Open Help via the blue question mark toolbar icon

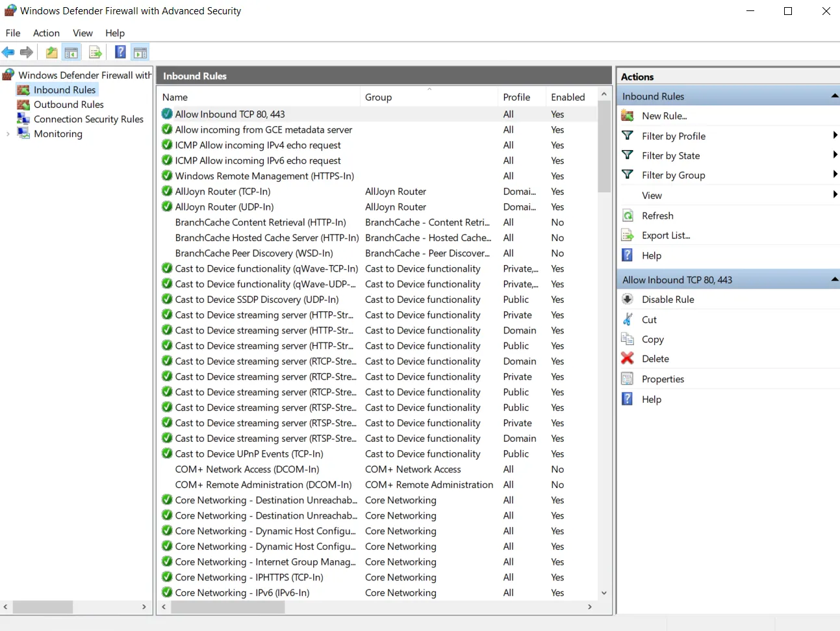click(x=120, y=52)
